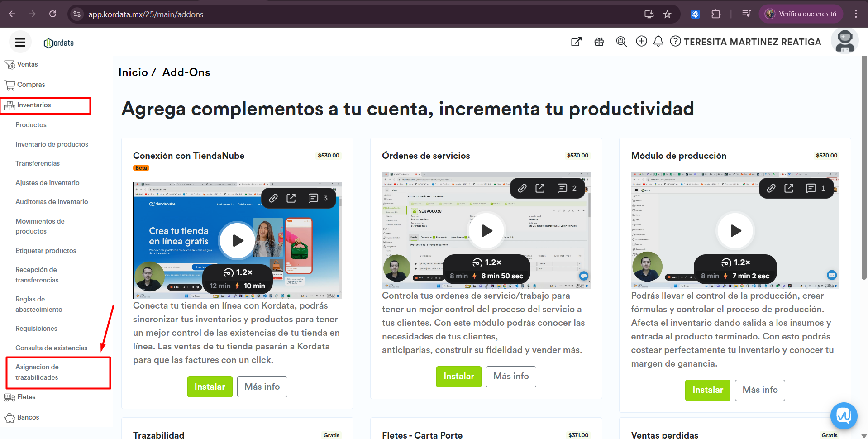This screenshot has width=868, height=439.
Task: Click the plus circle quick-add icon
Action: pos(641,42)
